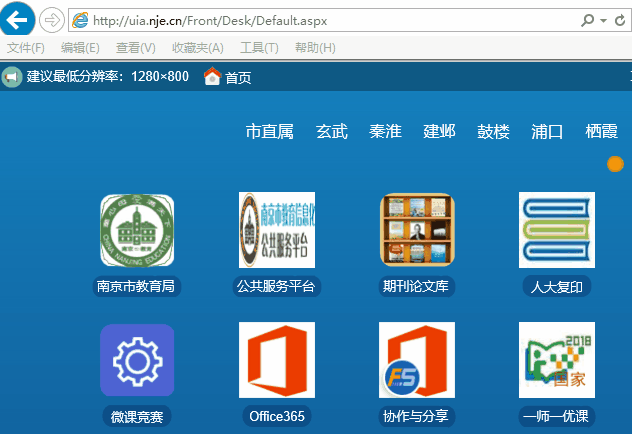632x434 pixels.
Task: Open the 帮助(H) menu
Action: pyautogui.click(x=315, y=48)
